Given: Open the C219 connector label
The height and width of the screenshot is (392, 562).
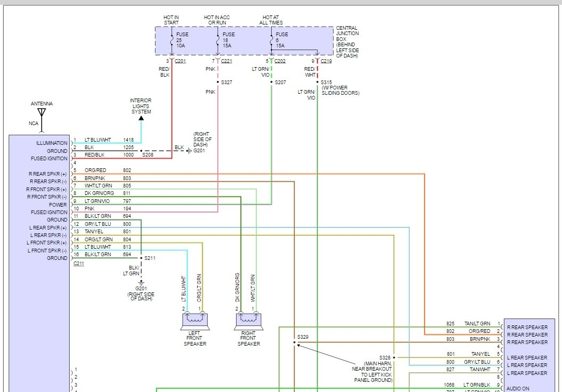Looking at the screenshot, I should click(326, 61).
